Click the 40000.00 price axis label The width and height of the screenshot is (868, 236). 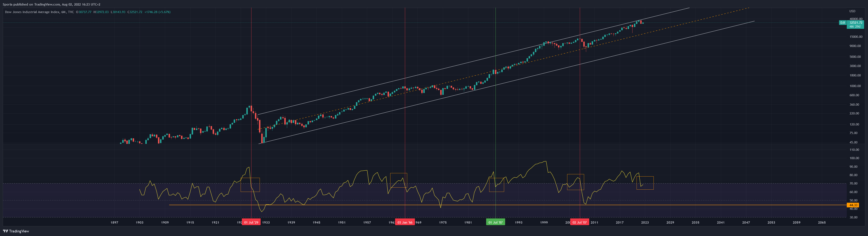(856, 19)
